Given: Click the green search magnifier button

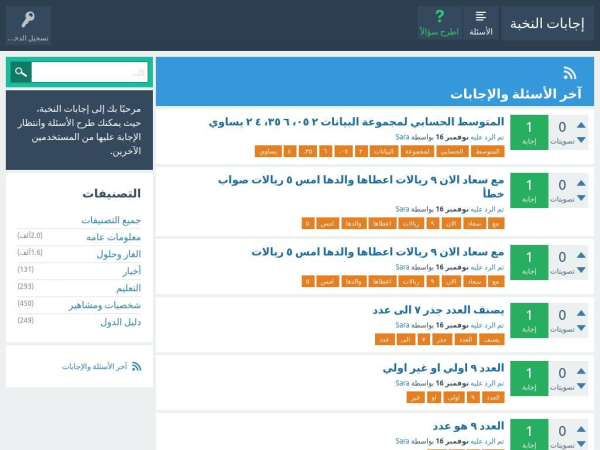Looking at the screenshot, I should click(20, 72).
